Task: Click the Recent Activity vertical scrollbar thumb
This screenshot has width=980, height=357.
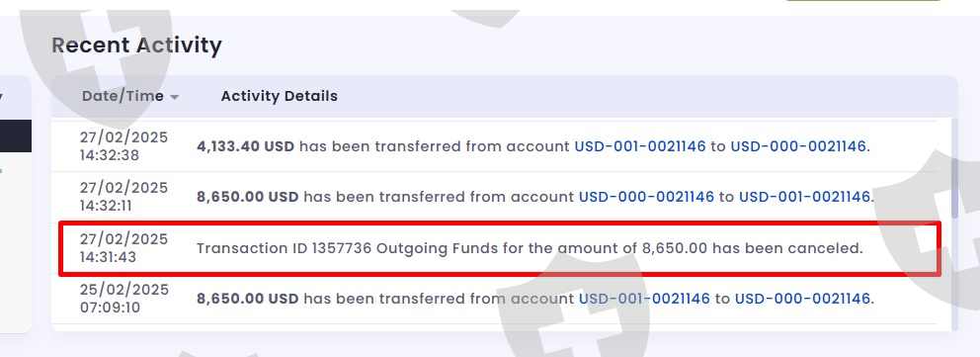Action: tap(954, 188)
